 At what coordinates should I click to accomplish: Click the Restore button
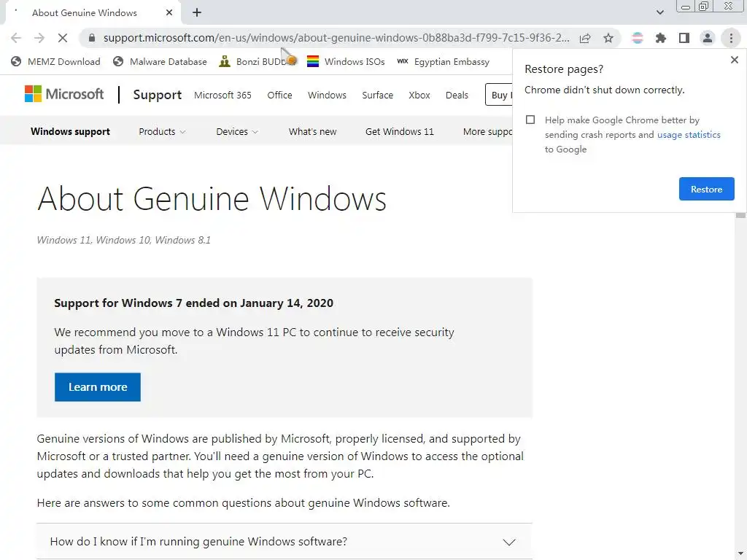click(706, 189)
